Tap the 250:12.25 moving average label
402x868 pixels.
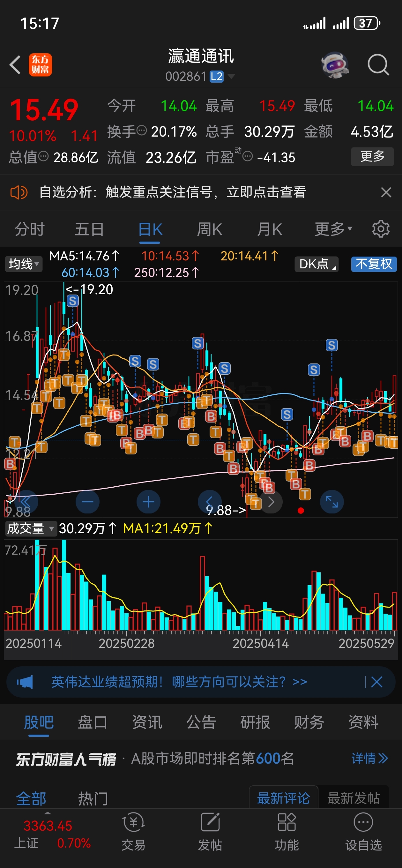(x=167, y=272)
